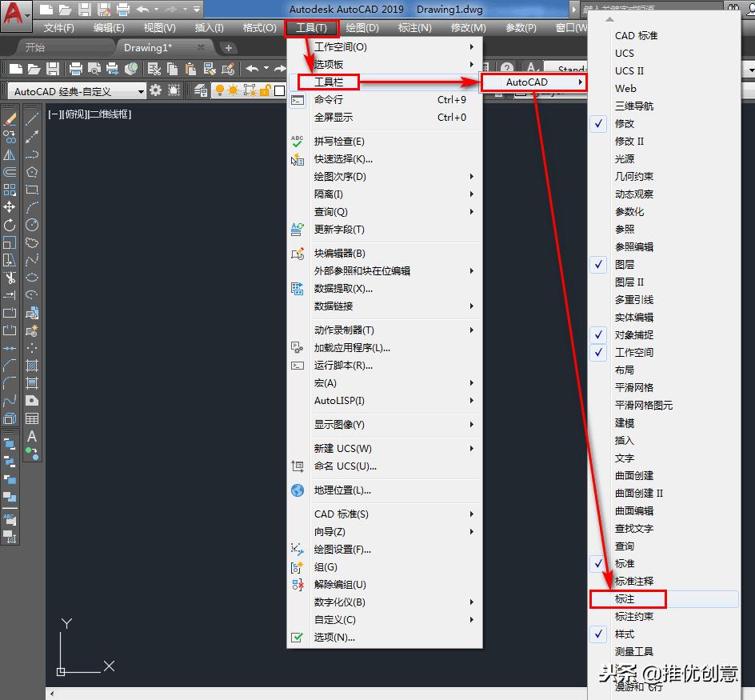
Task: Toggle the 对象捕捉 toolbar visibility
Action: 598,334
